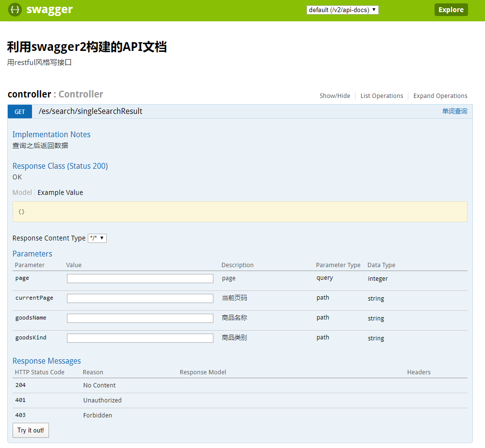Click Expand Operations link
Viewport: 485px width, 448px height.
click(x=440, y=96)
